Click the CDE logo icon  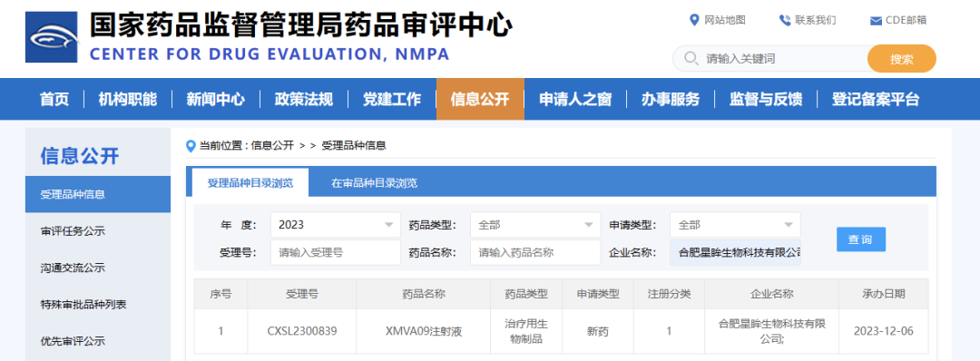point(51,37)
